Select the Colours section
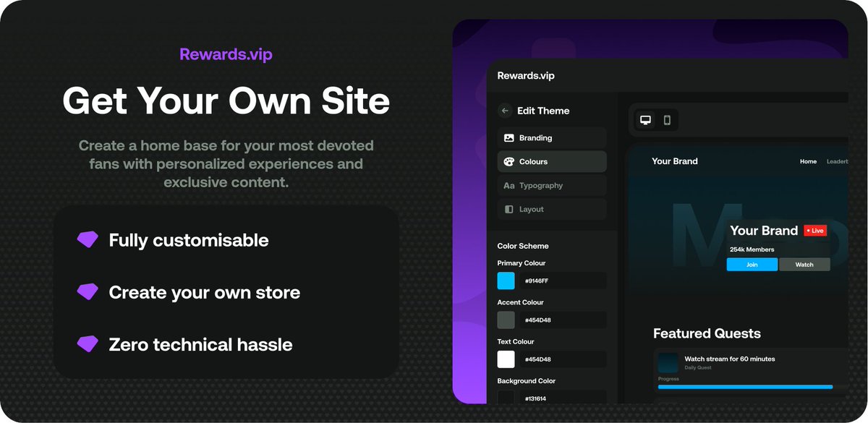The width and height of the screenshot is (868, 423). point(552,162)
